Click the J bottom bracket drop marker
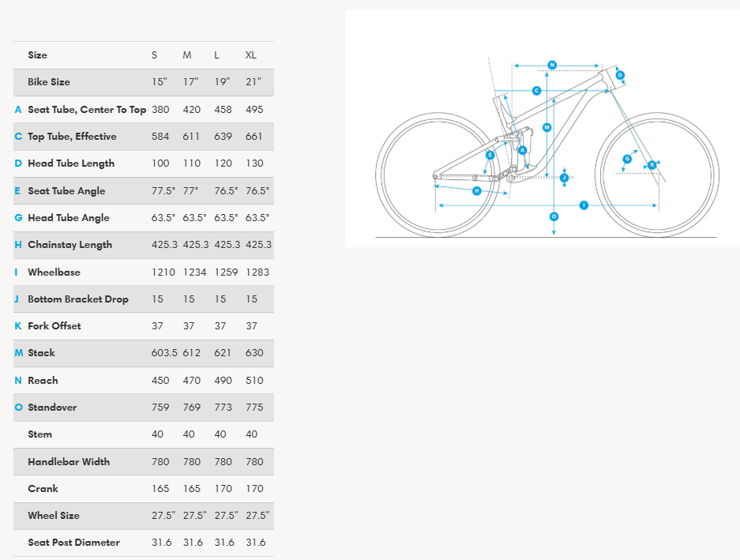 564,178
